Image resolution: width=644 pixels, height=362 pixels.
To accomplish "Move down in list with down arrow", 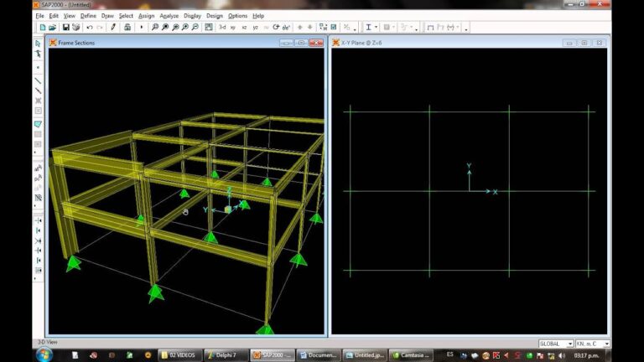I will click(310, 28).
